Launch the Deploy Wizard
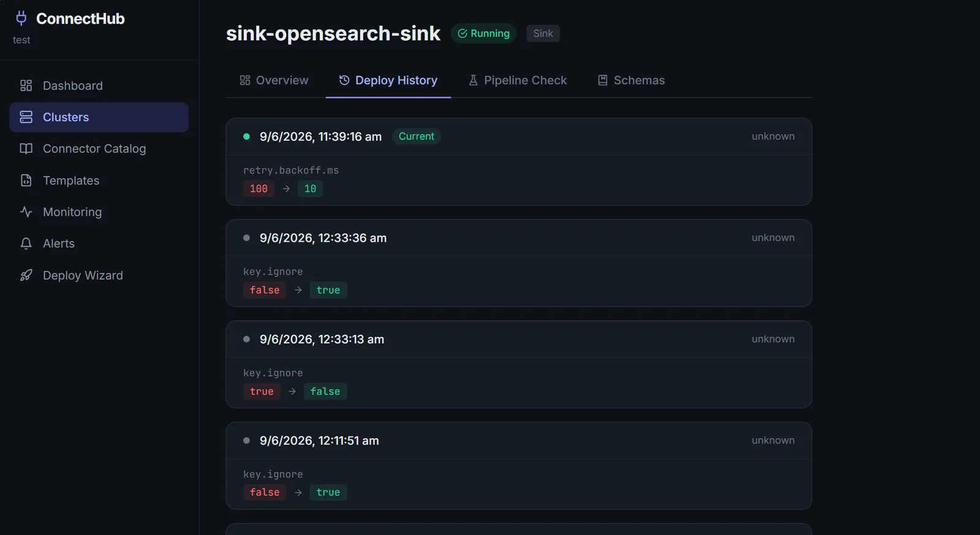Screen dimensions: 980x535 pyautogui.click(x=99, y=275)
